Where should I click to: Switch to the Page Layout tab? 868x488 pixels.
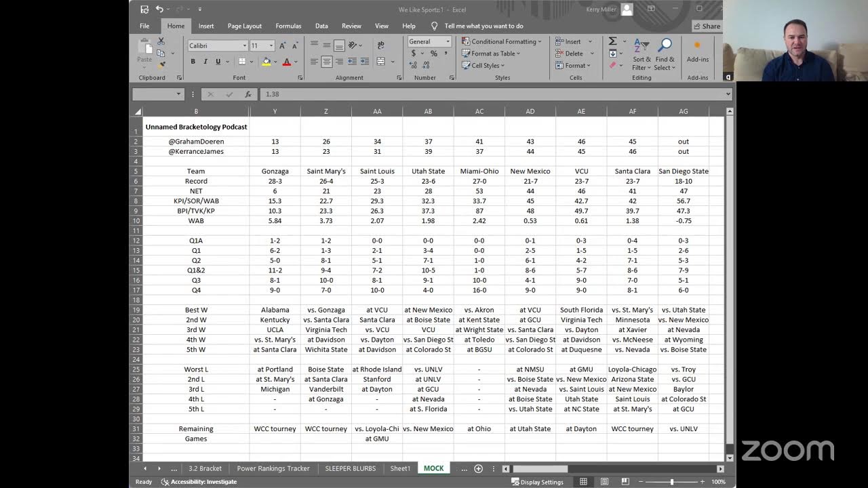[x=245, y=26]
